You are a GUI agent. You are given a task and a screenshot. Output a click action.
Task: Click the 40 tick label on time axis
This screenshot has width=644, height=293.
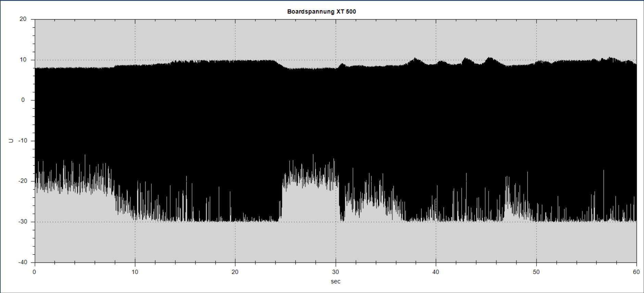[436, 272]
